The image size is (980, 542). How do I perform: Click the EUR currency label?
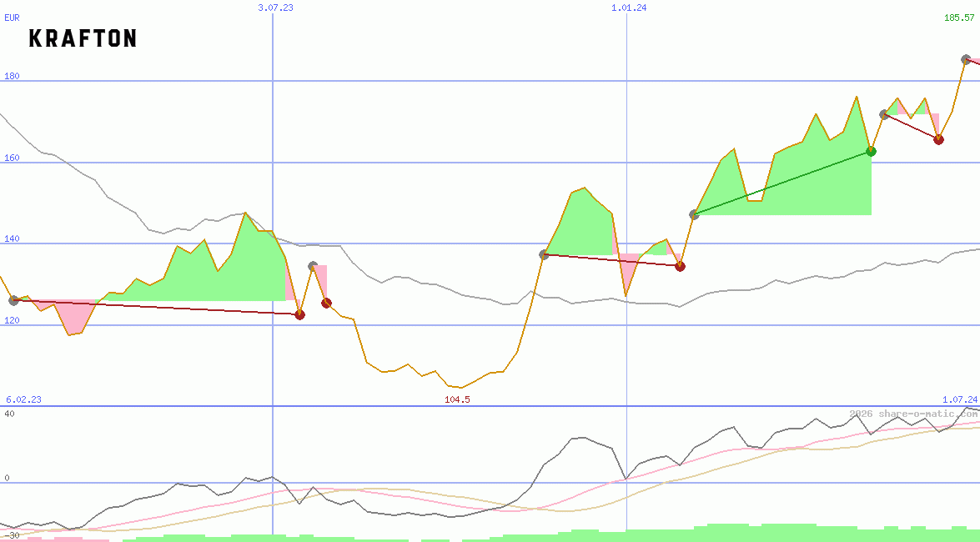point(12,17)
